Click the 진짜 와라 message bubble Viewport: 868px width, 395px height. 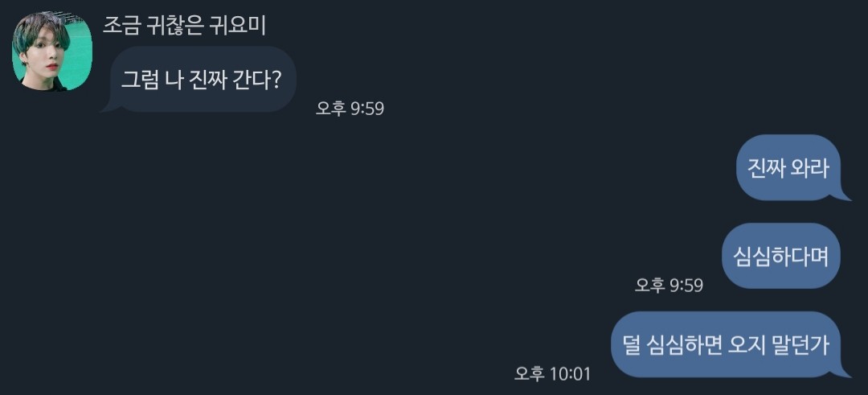click(x=788, y=167)
